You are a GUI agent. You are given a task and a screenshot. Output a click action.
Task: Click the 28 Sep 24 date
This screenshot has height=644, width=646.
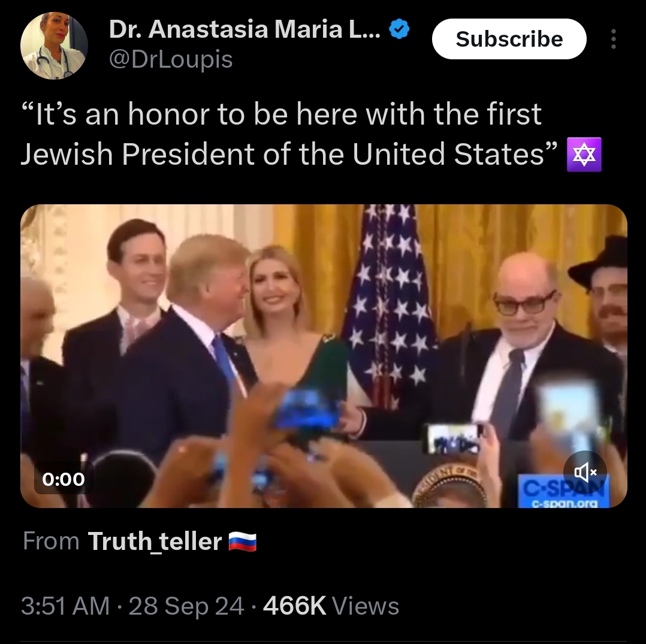(186, 606)
